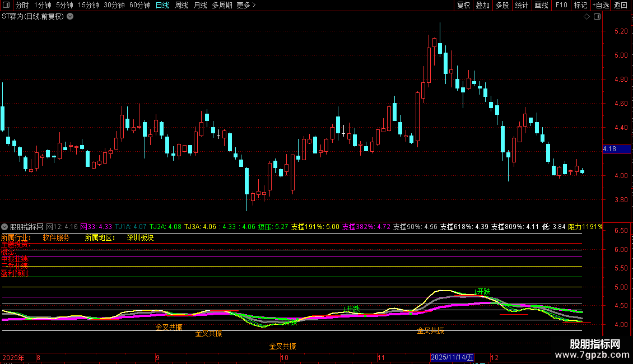Select the 60分钟 period tab
The height and width of the screenshot is (364, 633).
pyautogui.click(x=139, y=6)
